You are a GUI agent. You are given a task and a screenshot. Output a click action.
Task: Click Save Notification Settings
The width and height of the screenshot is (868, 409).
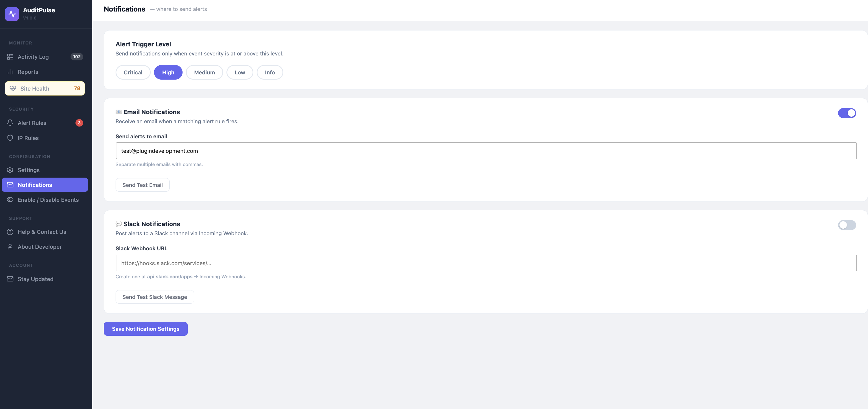(x=145, y=329)
